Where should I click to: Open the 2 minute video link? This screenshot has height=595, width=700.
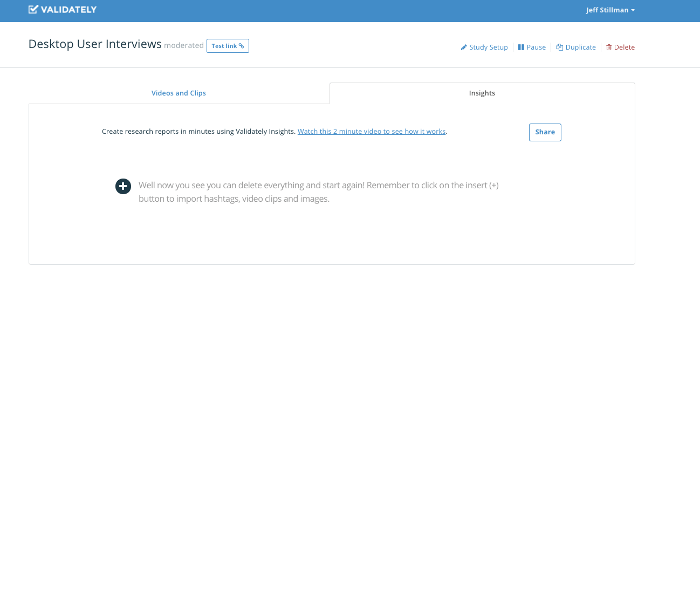point(372,132)
